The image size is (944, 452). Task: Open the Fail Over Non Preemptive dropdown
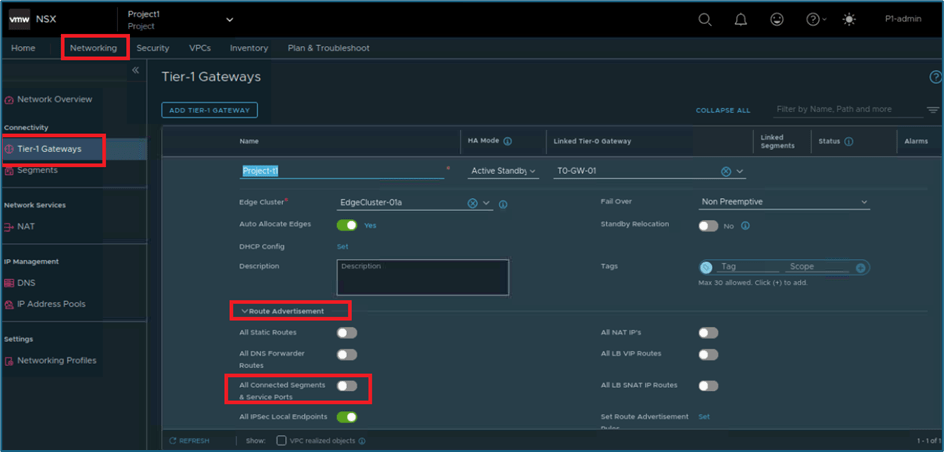784,202
